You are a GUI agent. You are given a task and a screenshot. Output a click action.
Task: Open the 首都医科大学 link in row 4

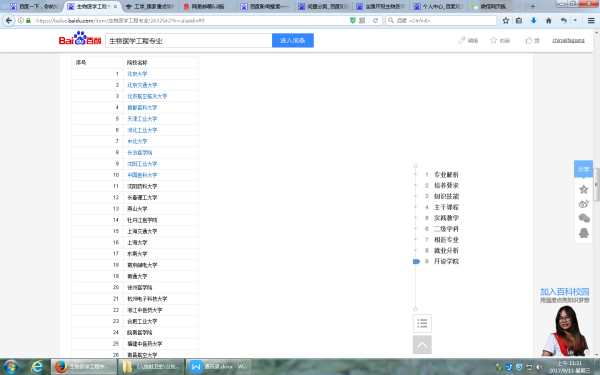point(142,108)
